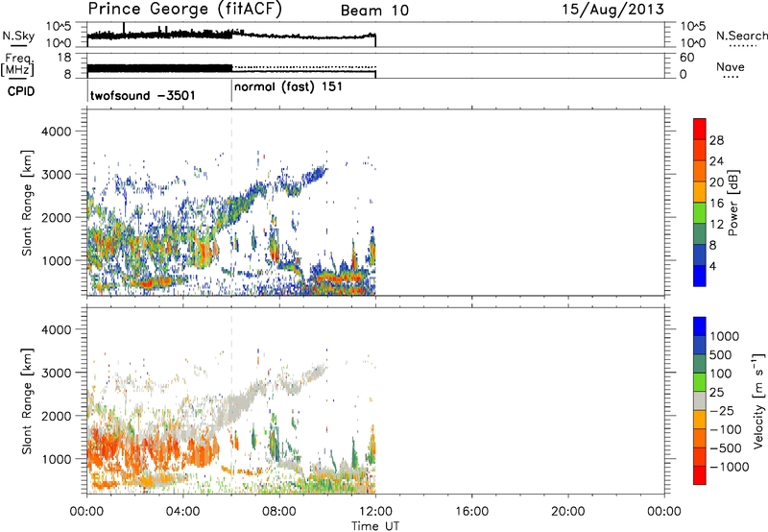This screenshot has width=768, height=532.
Task: Click the date '15/Aug/2013'
Action: (612, 10)
